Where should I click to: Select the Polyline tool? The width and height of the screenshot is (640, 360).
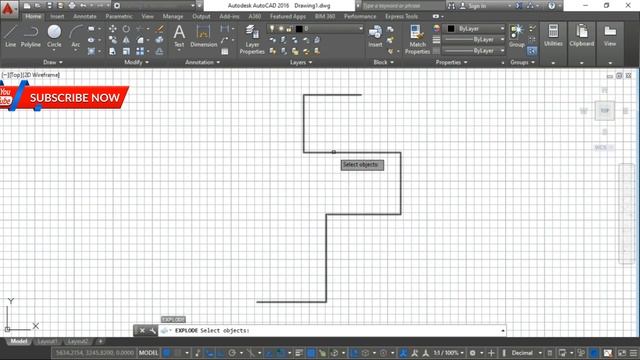click(31, 36)
